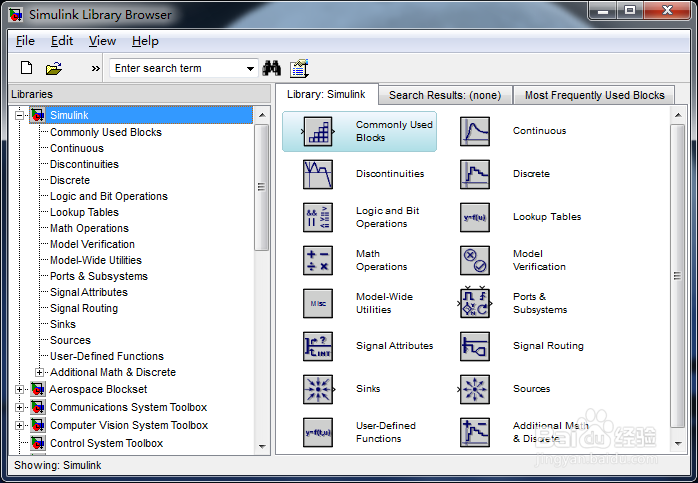Select Model-Wide Utilities tree item

point(96,260)
